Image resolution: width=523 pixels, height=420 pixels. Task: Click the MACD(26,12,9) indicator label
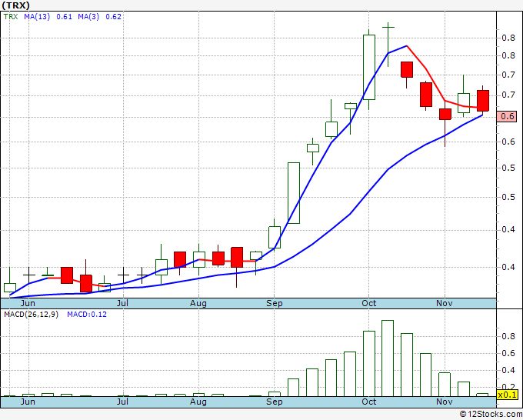click(31, 315)
